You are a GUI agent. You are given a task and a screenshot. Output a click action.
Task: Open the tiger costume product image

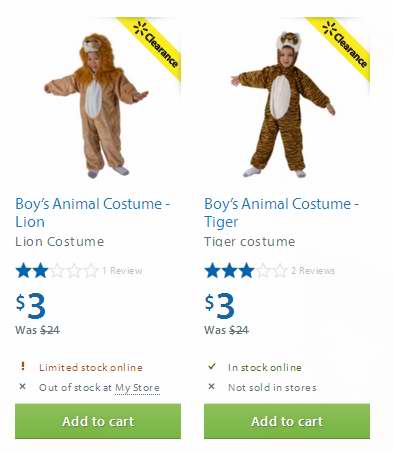283,104
